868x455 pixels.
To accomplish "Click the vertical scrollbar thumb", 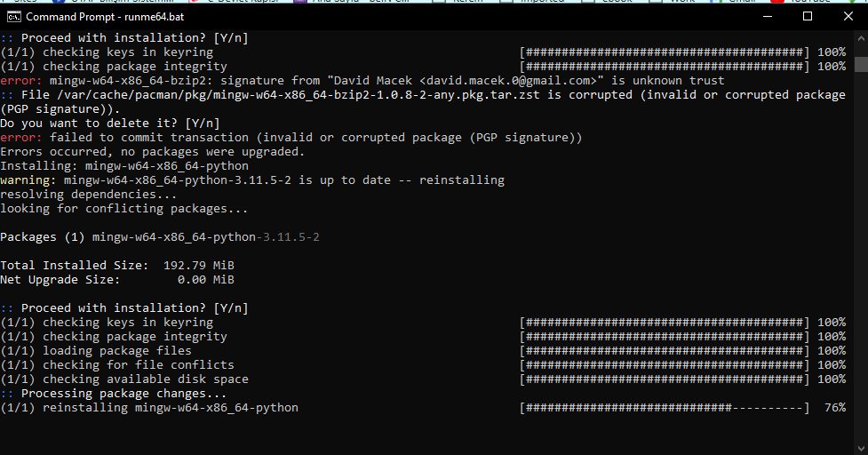I will point(861,64).
